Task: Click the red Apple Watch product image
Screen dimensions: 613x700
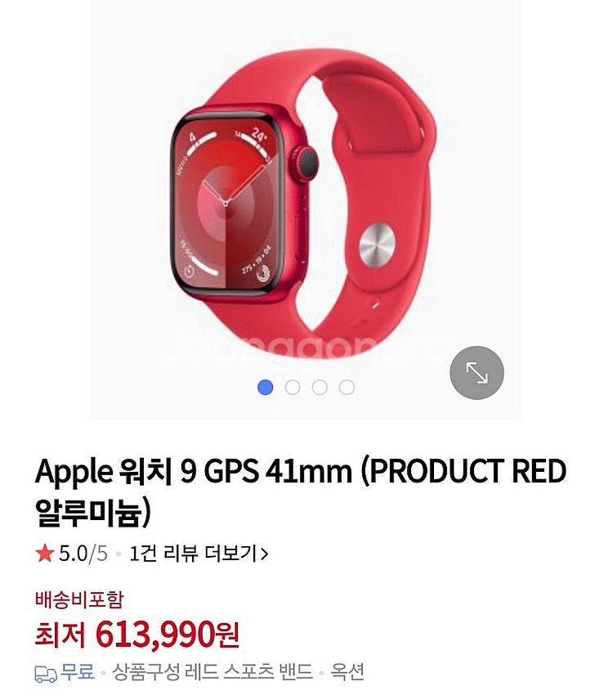Action: 303,203
